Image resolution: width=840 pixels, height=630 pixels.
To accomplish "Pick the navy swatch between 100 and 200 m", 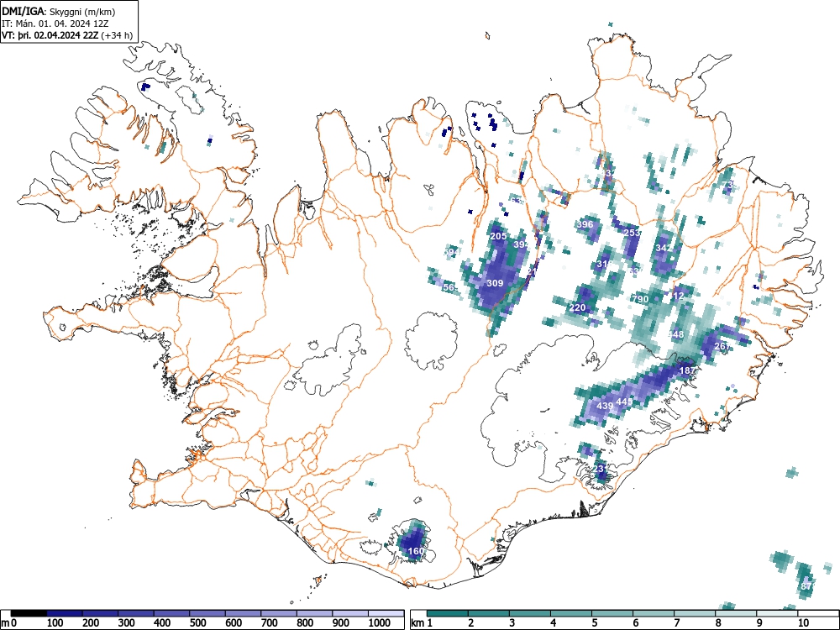I will pyautogui.click(x=65, y=613).
